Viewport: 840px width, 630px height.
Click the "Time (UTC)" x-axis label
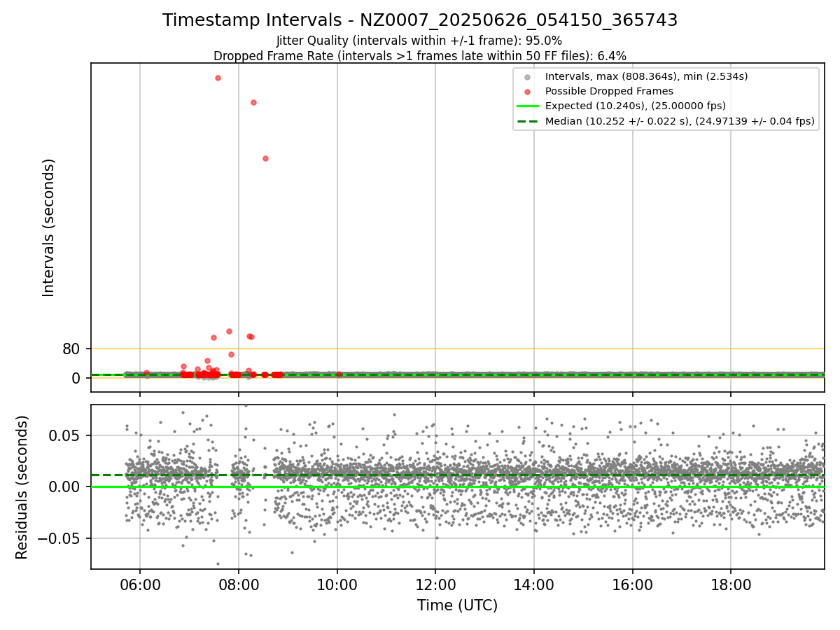[458, 605]
